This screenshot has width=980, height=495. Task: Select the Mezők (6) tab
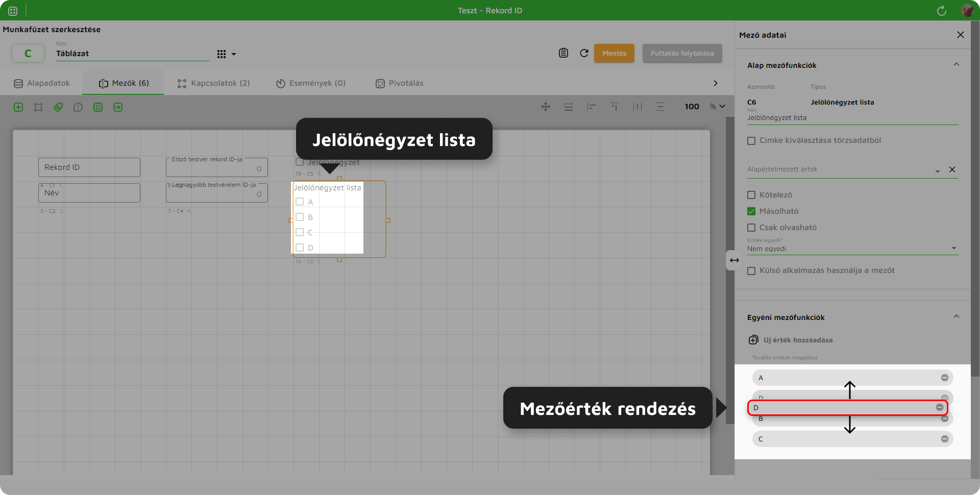coord(124,83)
